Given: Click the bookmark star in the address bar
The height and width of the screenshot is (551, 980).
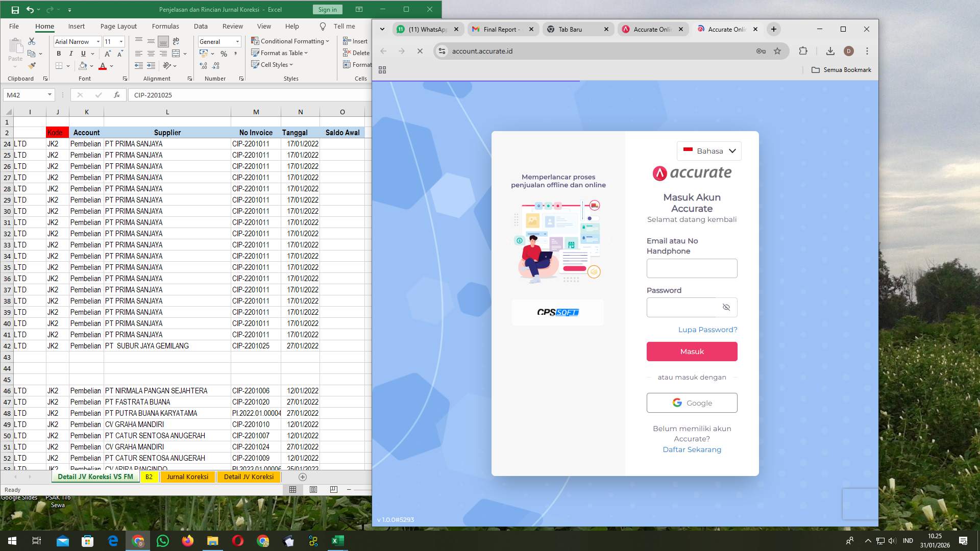Looking at the screenshot, I should (x=778, y=51).
